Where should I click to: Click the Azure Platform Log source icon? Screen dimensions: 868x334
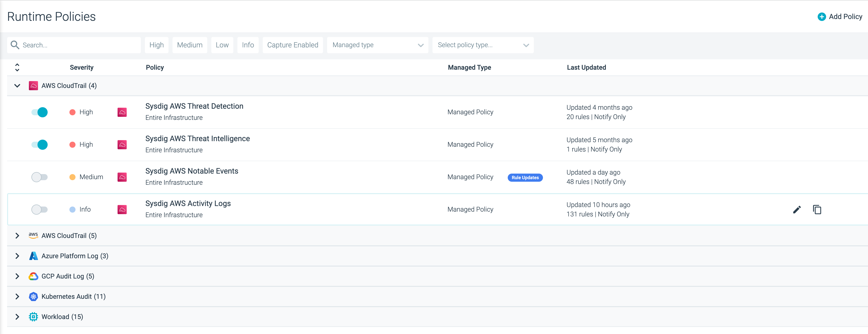(33, 256)
